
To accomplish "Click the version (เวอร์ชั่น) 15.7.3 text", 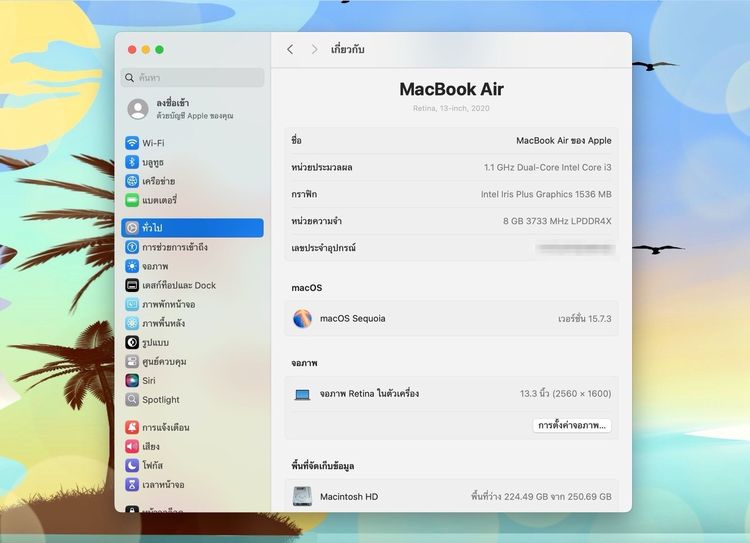I will [x=585, y=319].
